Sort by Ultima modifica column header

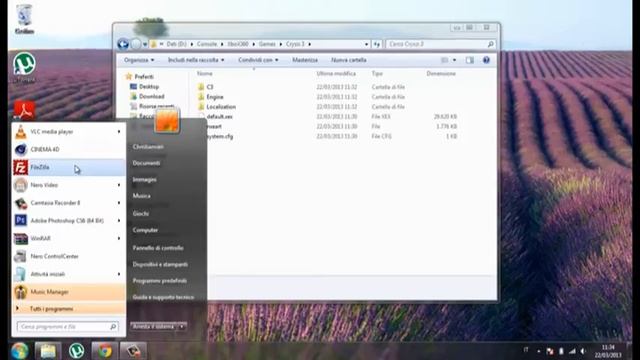coord(336,73)
